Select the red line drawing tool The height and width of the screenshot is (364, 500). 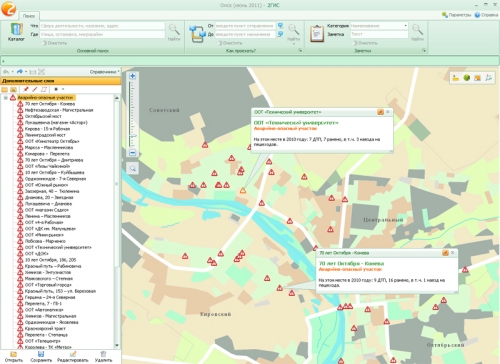click(x=35, y=89)
